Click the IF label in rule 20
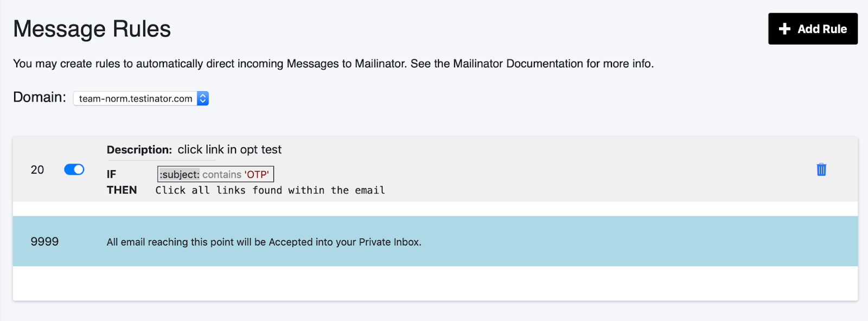This screenshot has width=868, height=321. pyautogui.click(x=111, y=174)
